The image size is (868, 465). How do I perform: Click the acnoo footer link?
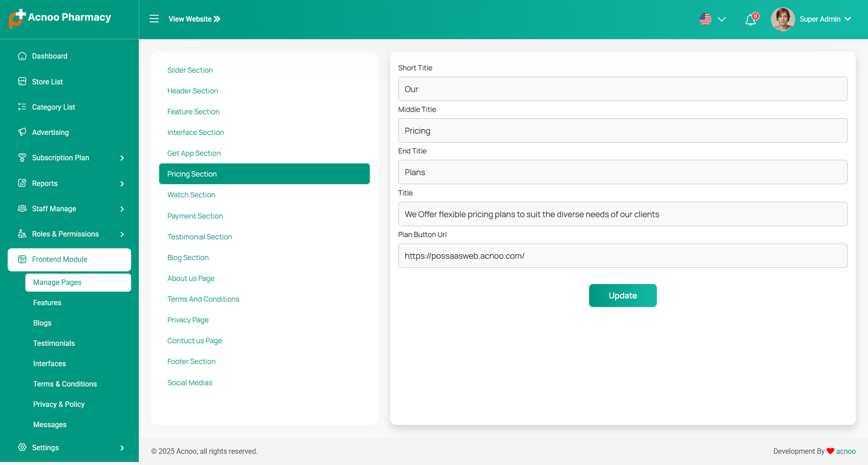click(845, 451)
